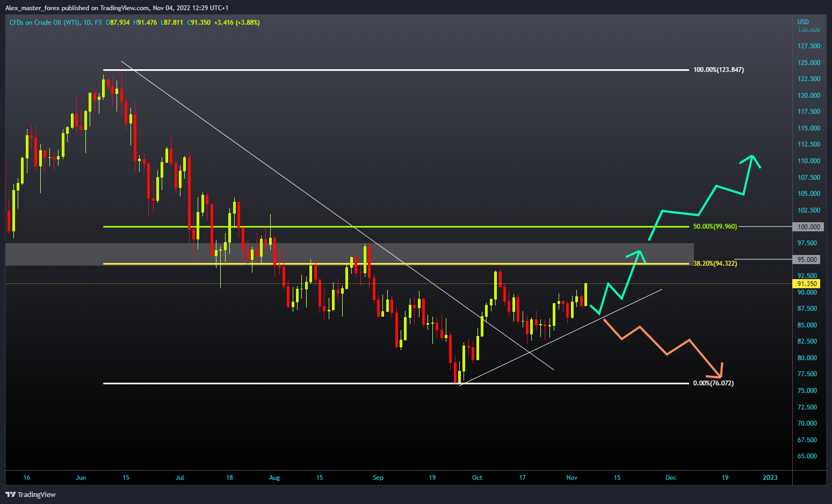The image size is (832, 504).
Task: Click the open value 'O87.934'
Action: pos(118,23)
